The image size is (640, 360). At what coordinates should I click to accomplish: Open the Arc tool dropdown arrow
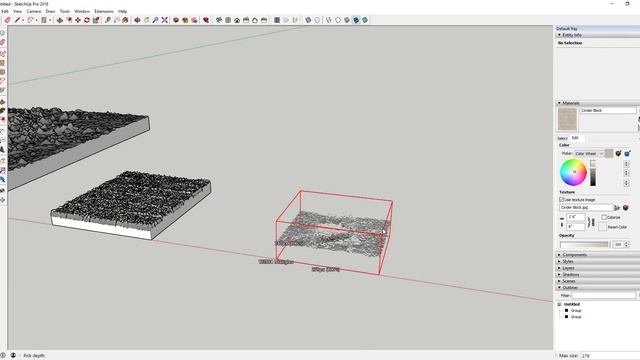click(x=36, y=20)
